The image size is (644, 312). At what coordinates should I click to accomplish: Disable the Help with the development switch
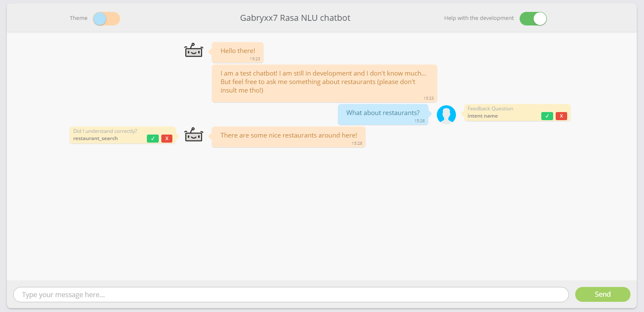coord(533,19)
